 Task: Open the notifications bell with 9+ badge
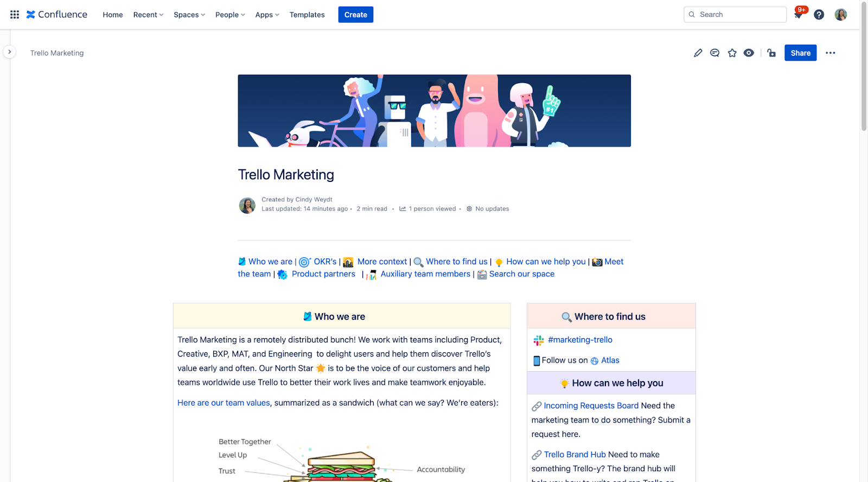(798, 15)
